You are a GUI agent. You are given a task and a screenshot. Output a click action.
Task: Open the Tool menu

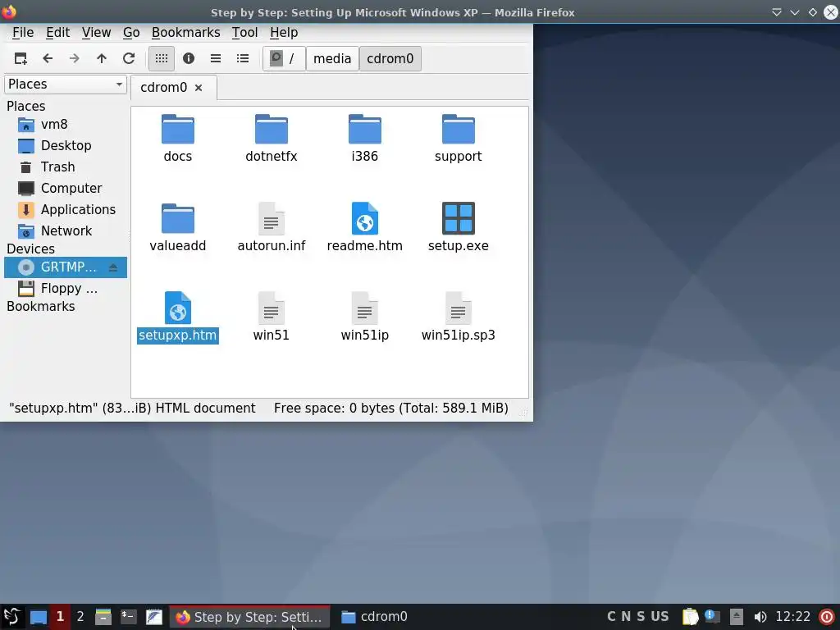coord(244,33)
